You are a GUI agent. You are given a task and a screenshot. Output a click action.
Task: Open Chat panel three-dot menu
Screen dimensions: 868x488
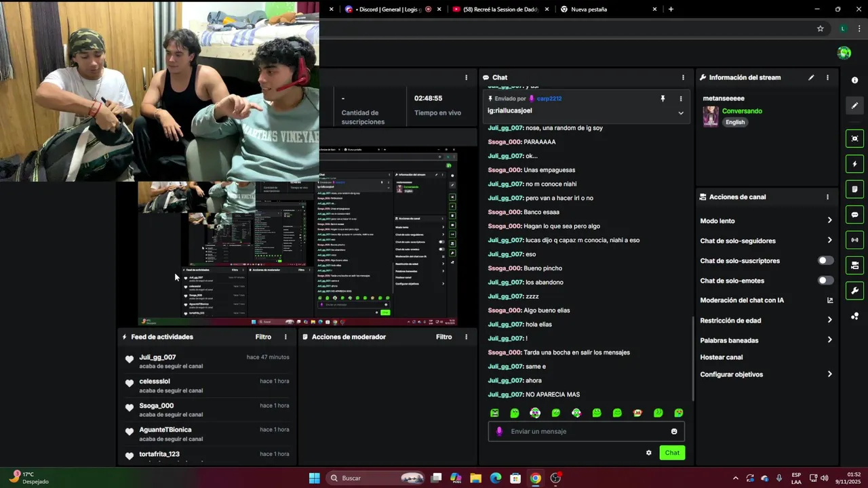(683, 77)
